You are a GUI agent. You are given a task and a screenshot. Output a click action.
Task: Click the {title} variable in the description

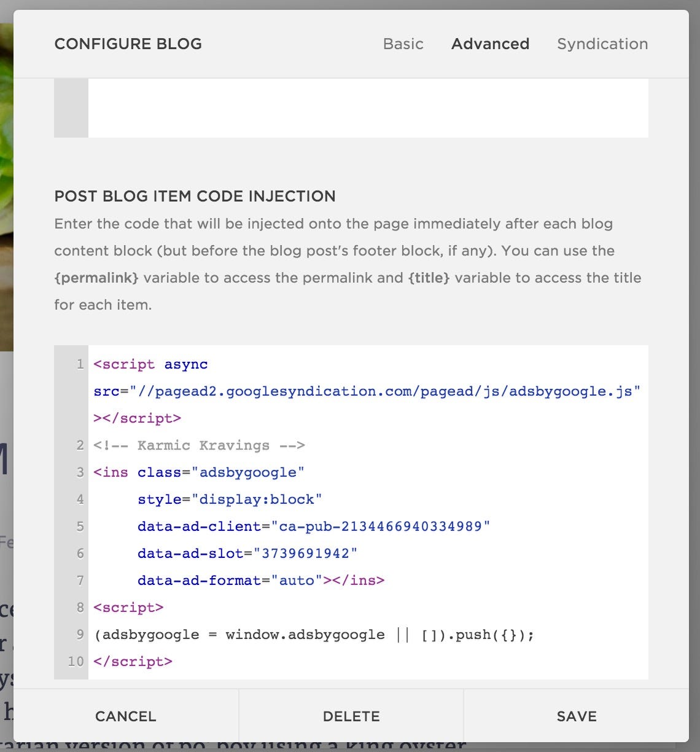(x=429, y=278)
